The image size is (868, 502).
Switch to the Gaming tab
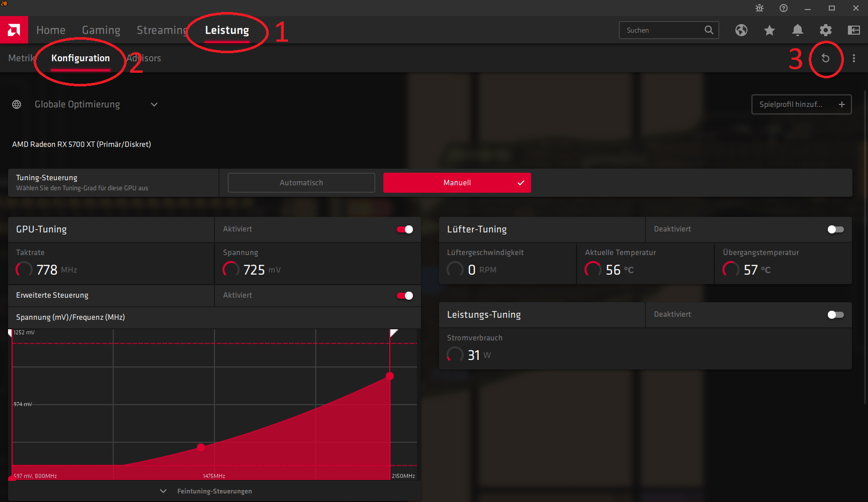[101, 30]
